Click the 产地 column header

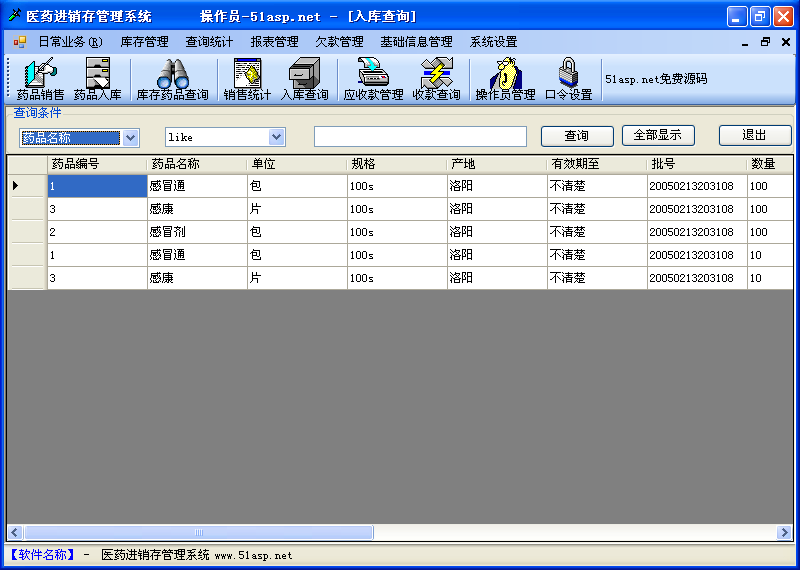coord(497,164)
